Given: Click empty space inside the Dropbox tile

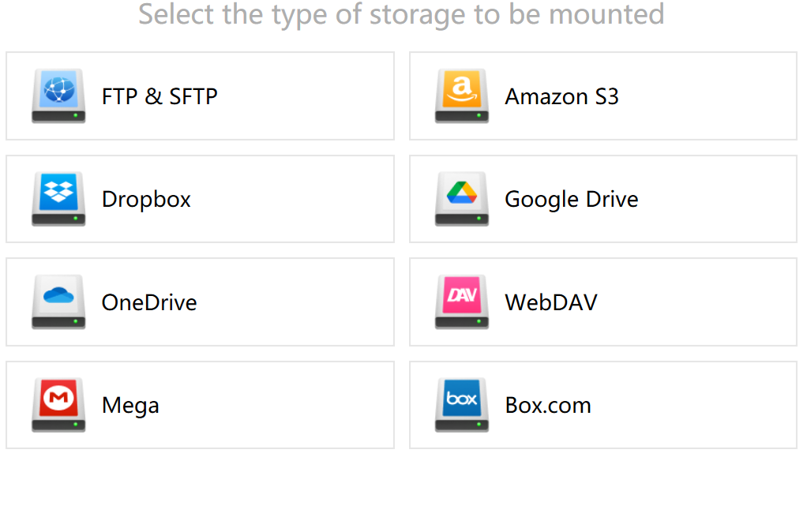Looking at the screenshot, I should [x=294, y=199].
